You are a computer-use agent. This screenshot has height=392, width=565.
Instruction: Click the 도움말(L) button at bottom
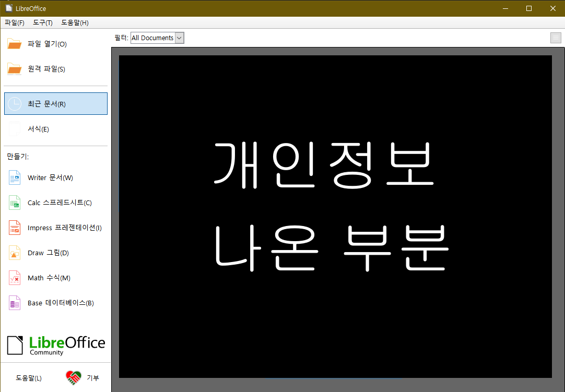point(29,378)
